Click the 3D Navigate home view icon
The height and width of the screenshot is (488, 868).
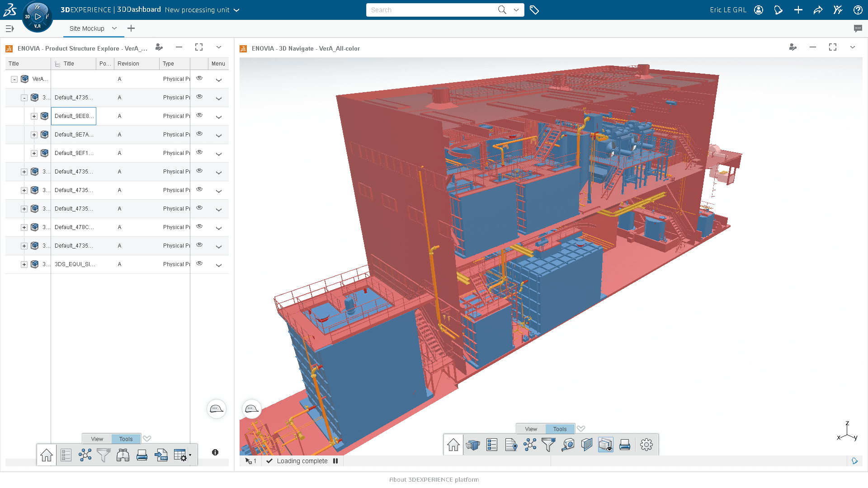454,445
